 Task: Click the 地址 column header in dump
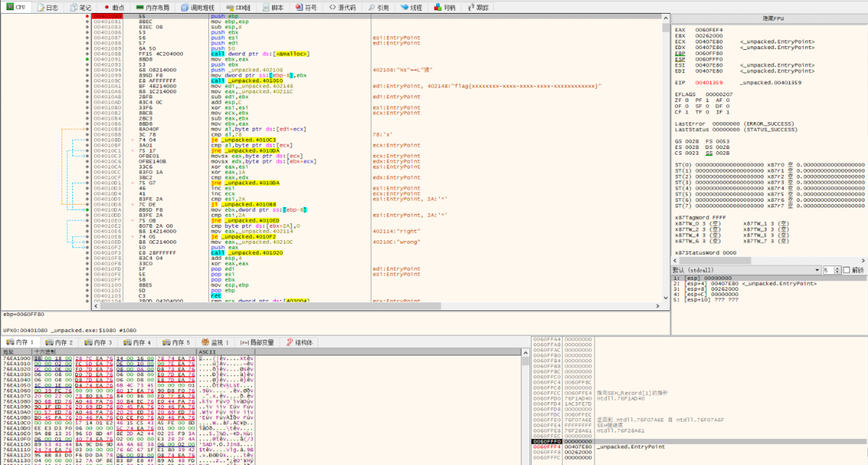(x=17, y=351)
